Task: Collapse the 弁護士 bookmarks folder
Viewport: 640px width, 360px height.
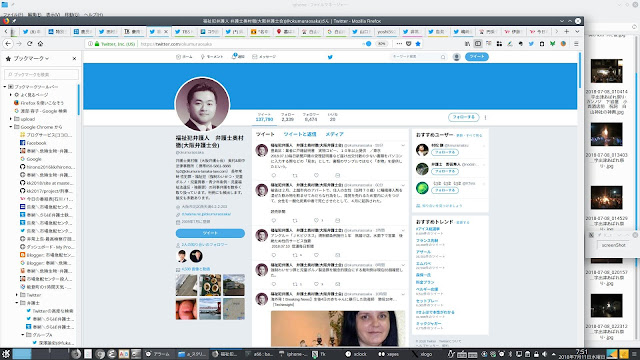Action: coord(17,303)
